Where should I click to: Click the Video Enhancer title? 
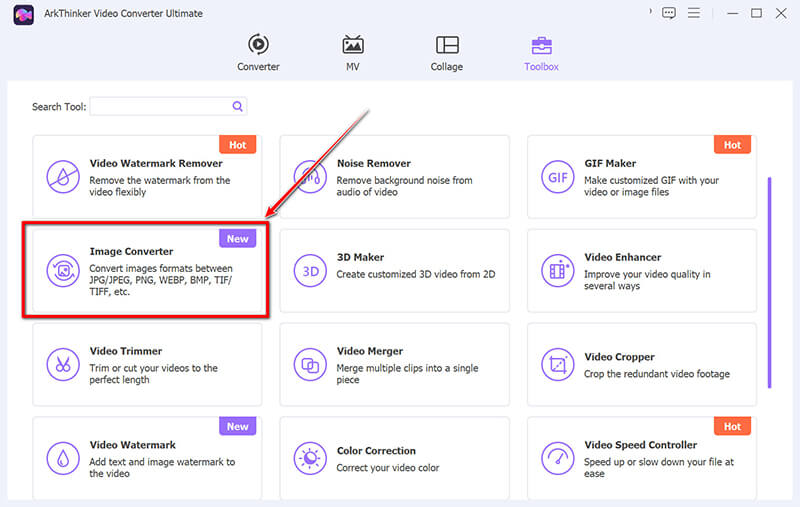point(622,258)
